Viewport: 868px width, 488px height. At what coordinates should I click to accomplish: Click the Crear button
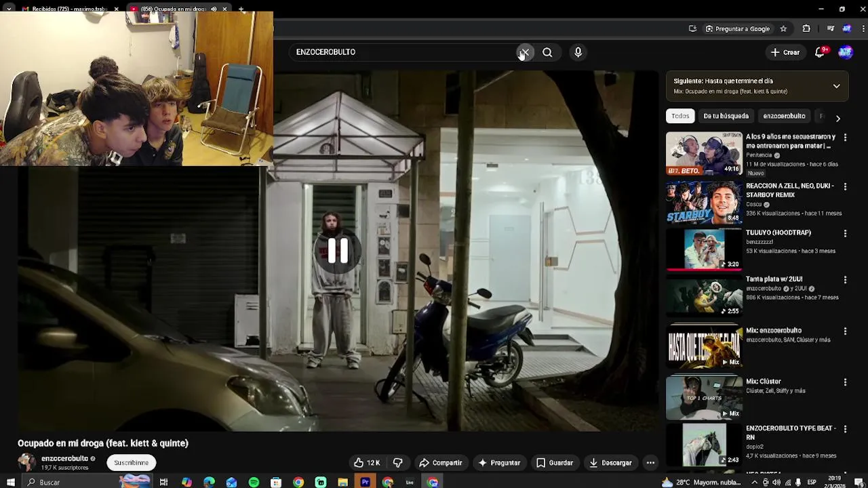tap(785, 52)
